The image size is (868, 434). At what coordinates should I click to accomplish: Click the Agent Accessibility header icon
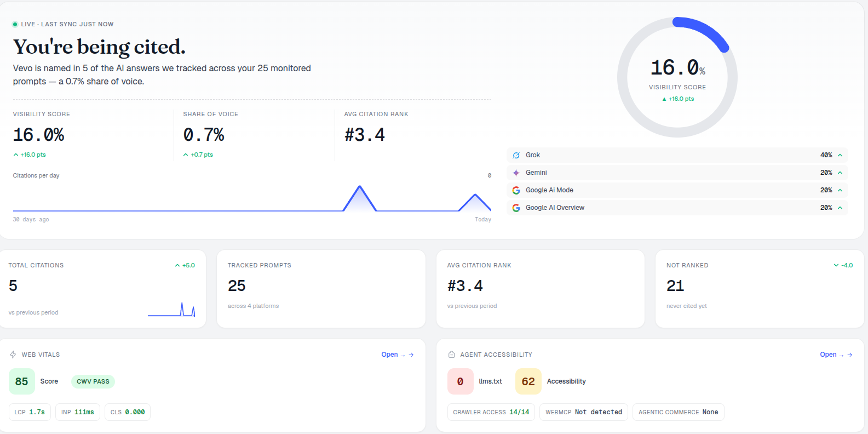(452, 355)
